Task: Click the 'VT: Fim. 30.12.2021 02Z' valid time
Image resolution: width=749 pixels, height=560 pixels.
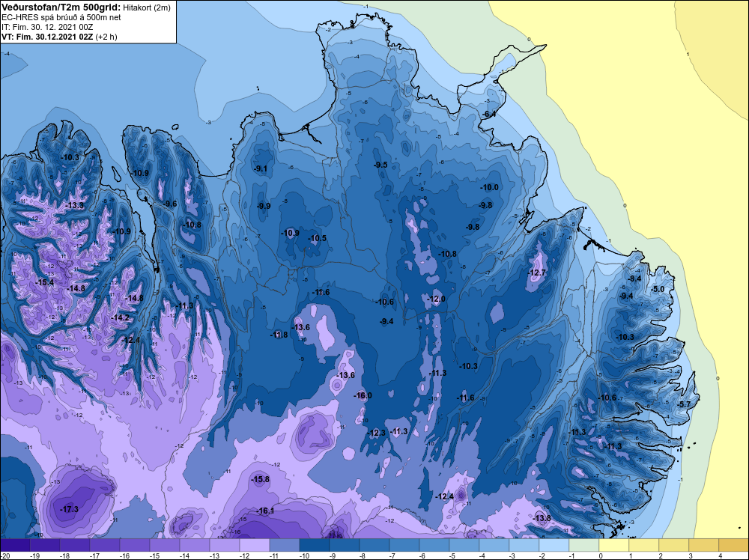Action: (47, 37)
